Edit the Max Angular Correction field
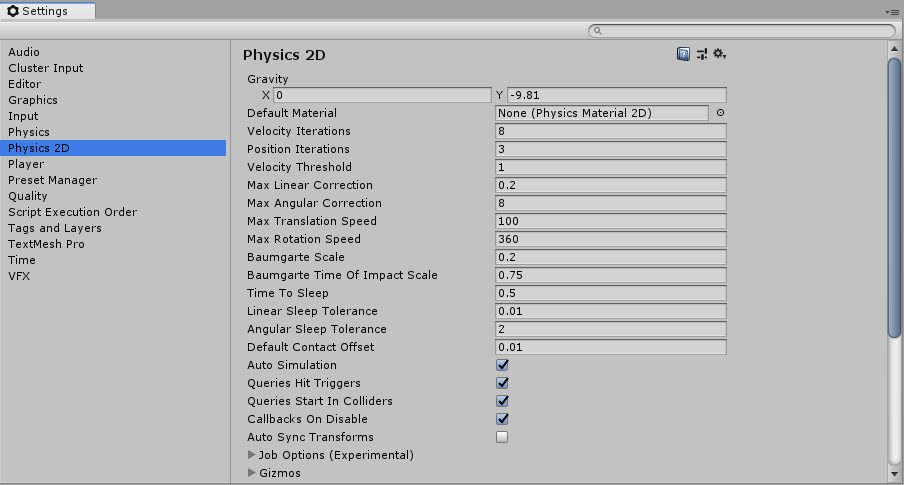 tap(611, 203)
